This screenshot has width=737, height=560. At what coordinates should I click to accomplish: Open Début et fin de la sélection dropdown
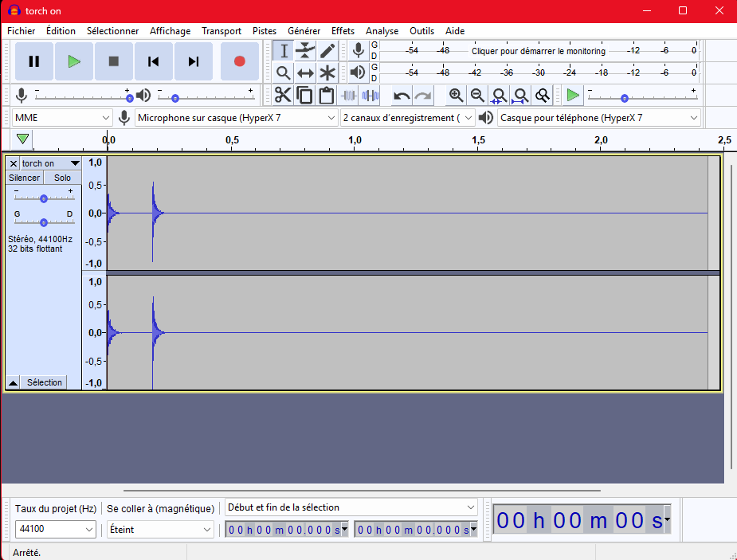pos(351,507)
